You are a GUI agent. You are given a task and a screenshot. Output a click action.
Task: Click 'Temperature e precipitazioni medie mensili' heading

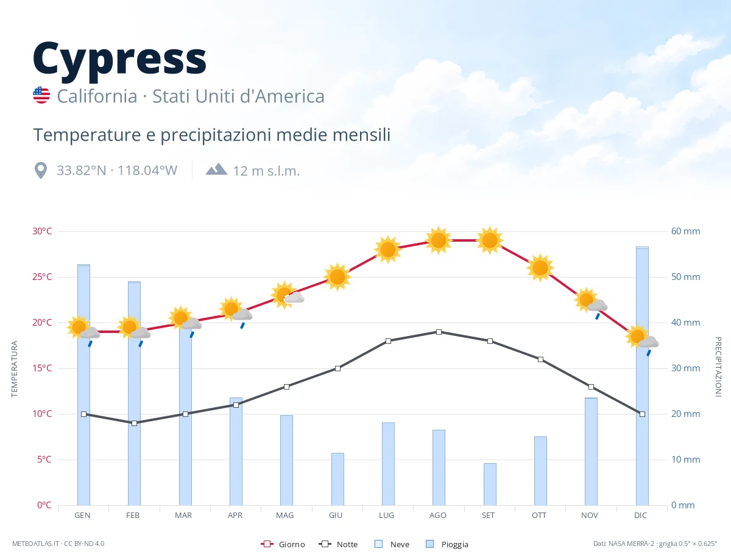pyautogui.click(x=212, y=135)
